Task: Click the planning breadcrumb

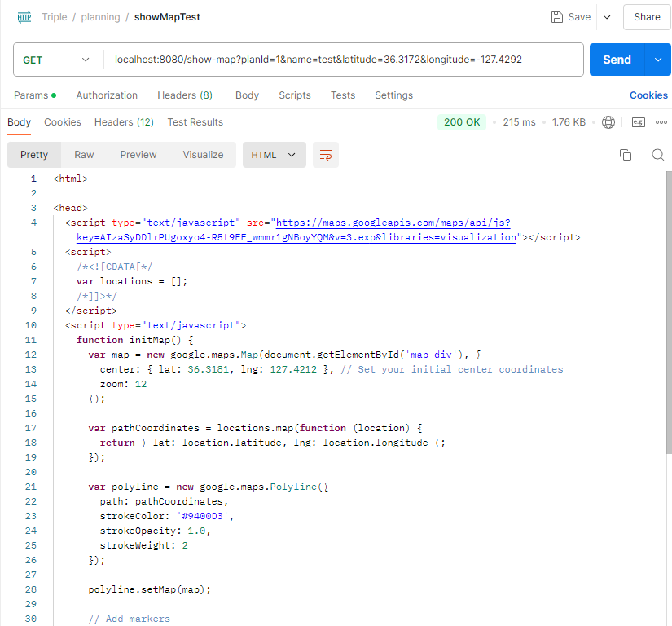Action: (x=101, y=17)
